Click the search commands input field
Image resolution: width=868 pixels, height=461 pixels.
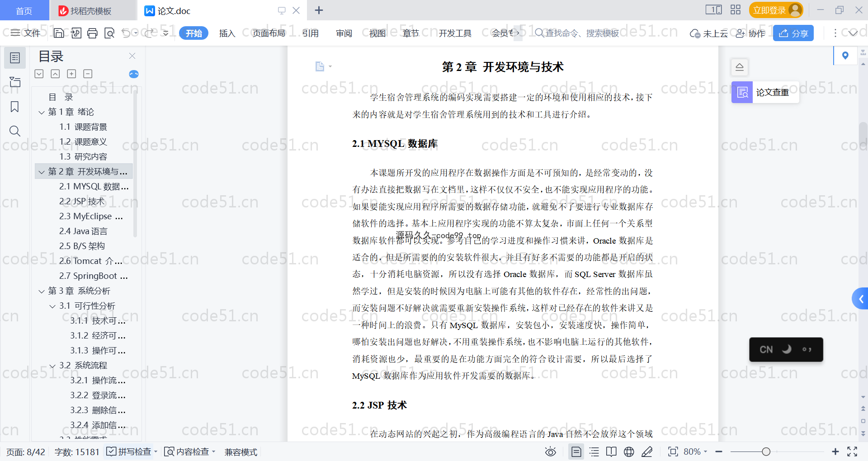[x=577, y=33]
